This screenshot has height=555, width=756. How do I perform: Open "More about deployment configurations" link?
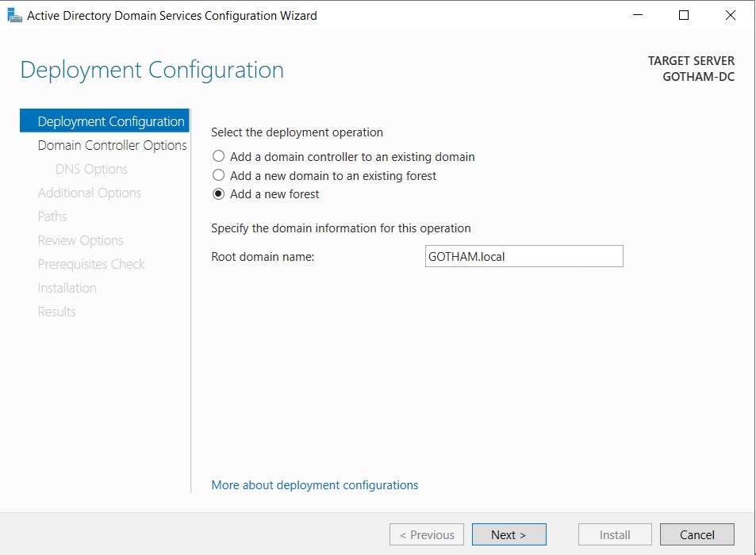[314, 484]
